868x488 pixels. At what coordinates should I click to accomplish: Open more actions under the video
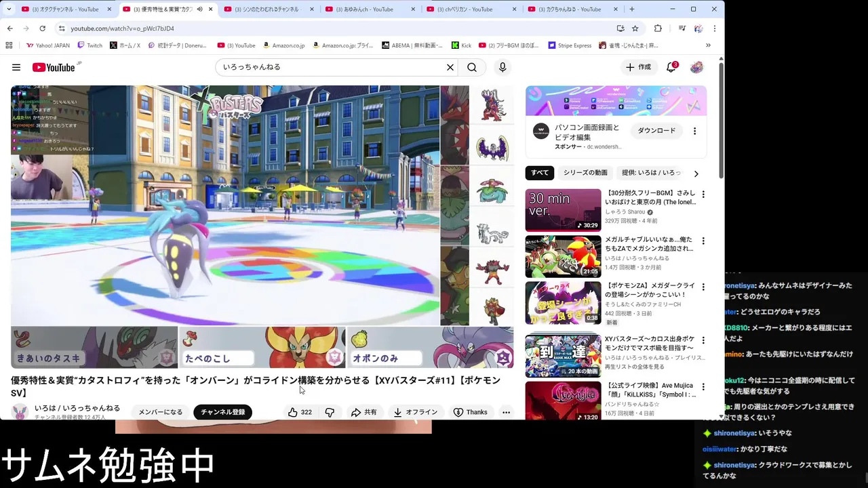506,412
